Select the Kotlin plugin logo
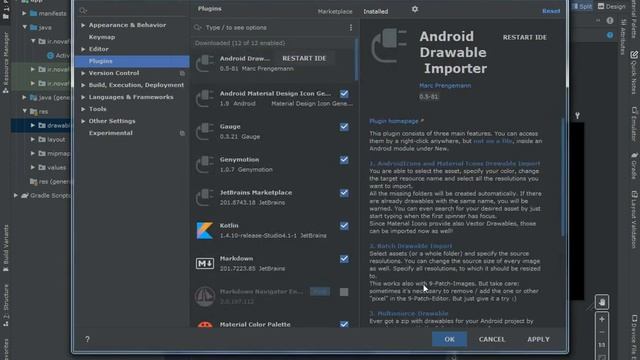Image resolution: width=640 pixels, height=360 pixels. (x=204, y=231)
